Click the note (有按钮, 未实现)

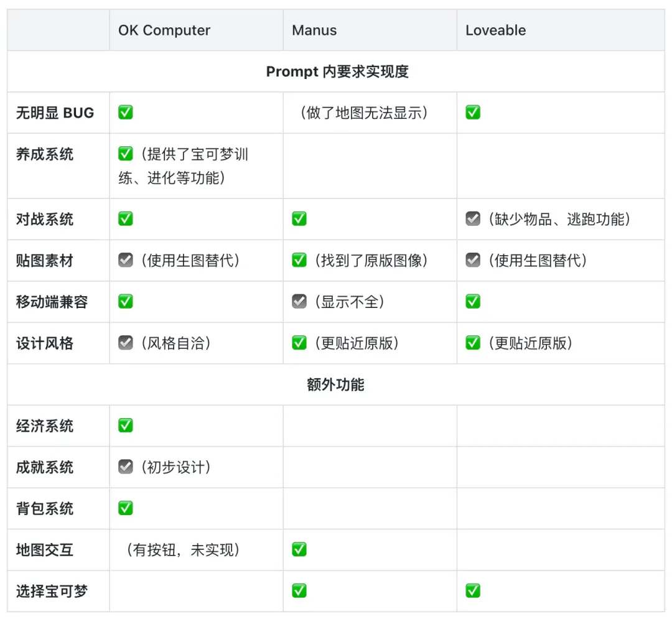[183, 549]
